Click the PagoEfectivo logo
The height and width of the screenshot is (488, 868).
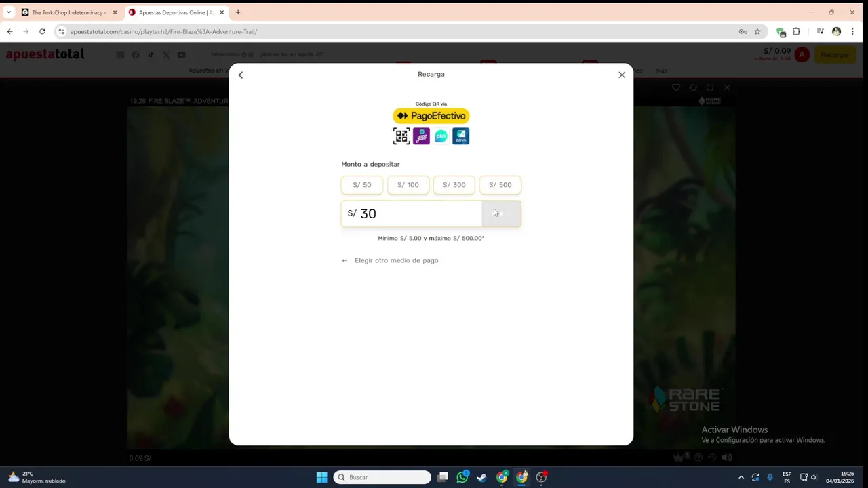431,116
